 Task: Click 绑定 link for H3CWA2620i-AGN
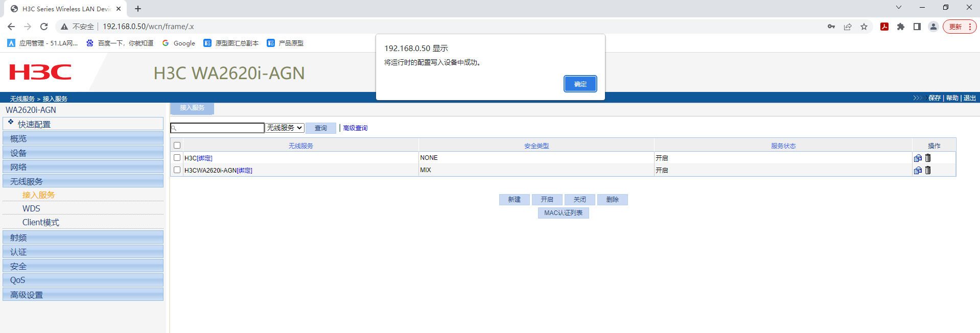245,171
